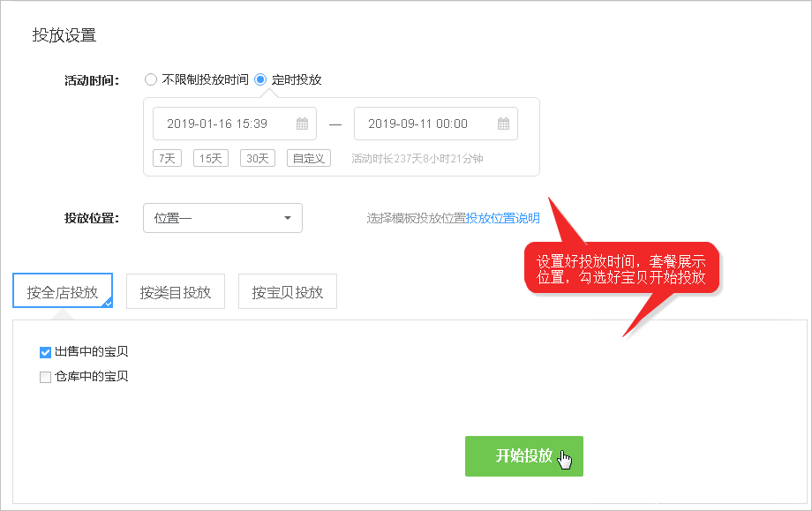
Task: Click the 投放位置 field label
Action: tap(92, 218)
